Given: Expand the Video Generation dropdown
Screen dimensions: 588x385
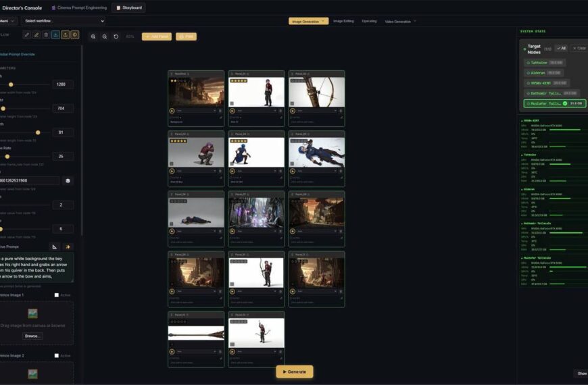Looking at the screenshot, I should coord(399,22).
